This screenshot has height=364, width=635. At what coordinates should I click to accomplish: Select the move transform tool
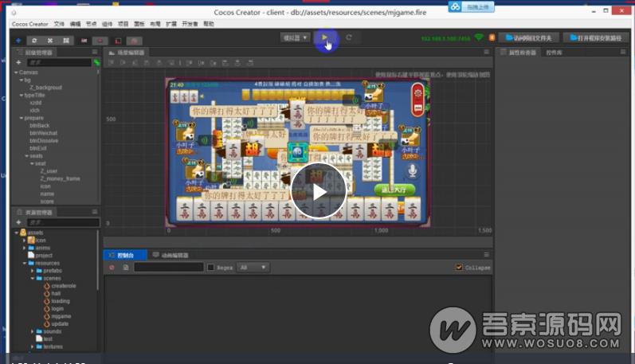(18, 41)
